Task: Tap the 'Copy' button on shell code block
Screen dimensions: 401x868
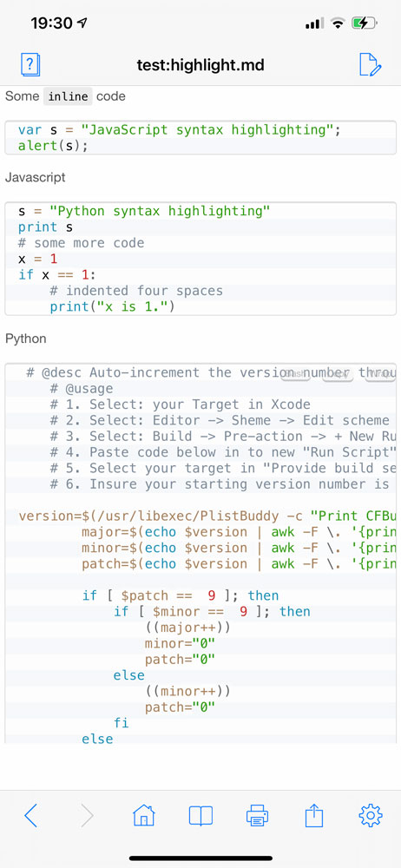Action: pos(338,374)
